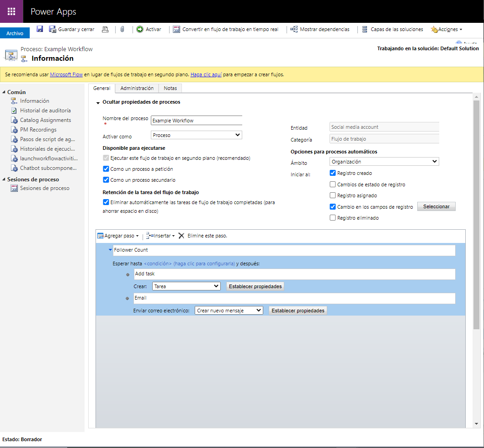Click the Catalog Assignments icon
The height and width of the screenshot is (448, 484).
pos(14,120)
